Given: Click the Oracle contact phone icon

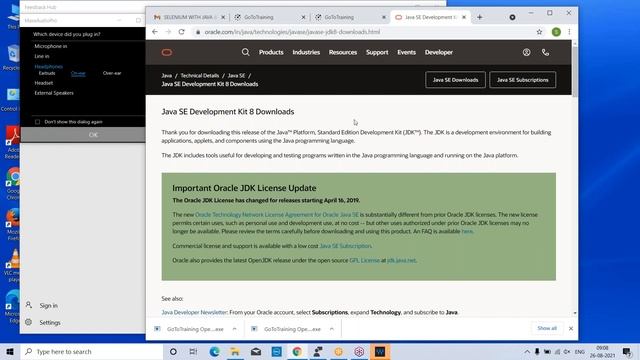Looking at the screenshot, I should (545, 52).
